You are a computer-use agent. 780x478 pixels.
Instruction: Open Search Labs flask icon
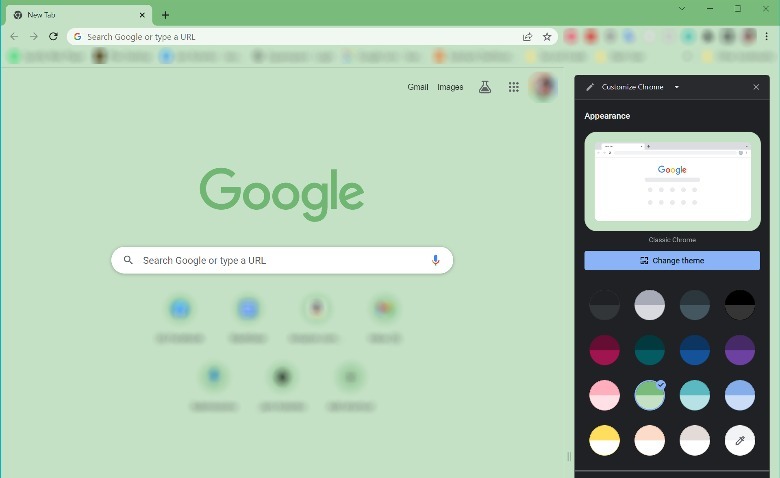tap(485, 87)
